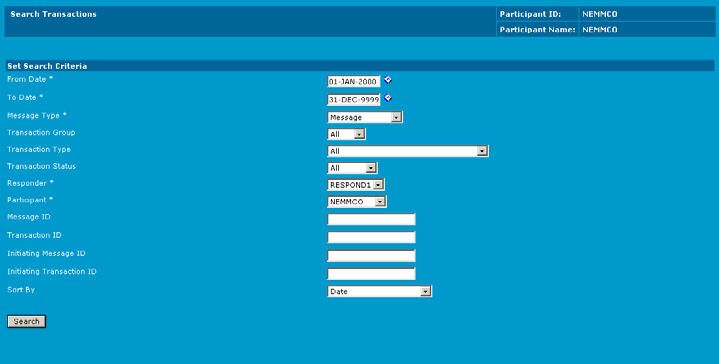Open the Responder dropdown showing RESPOND1

pyautogui.click(x=356, y=185)
